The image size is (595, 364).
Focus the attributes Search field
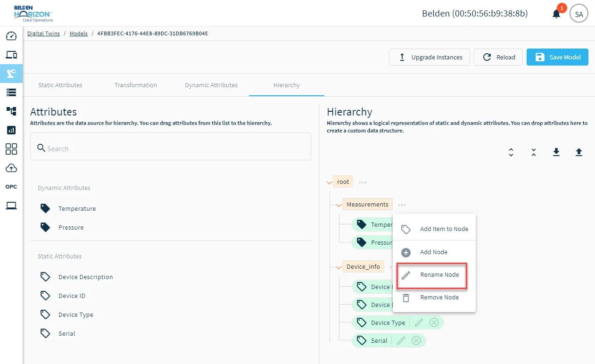pos(171,146)
